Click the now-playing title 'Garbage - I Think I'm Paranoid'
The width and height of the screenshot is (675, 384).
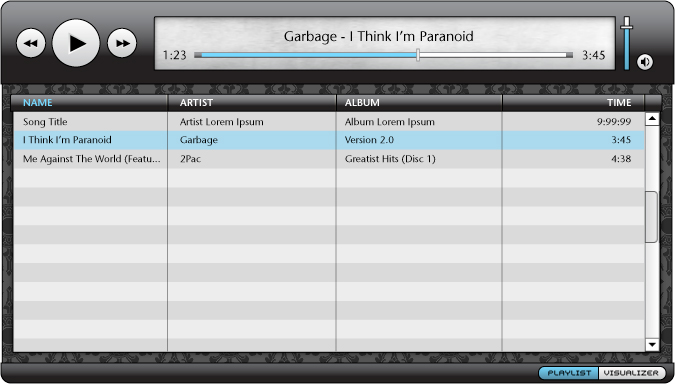click(x=378, y=36)
